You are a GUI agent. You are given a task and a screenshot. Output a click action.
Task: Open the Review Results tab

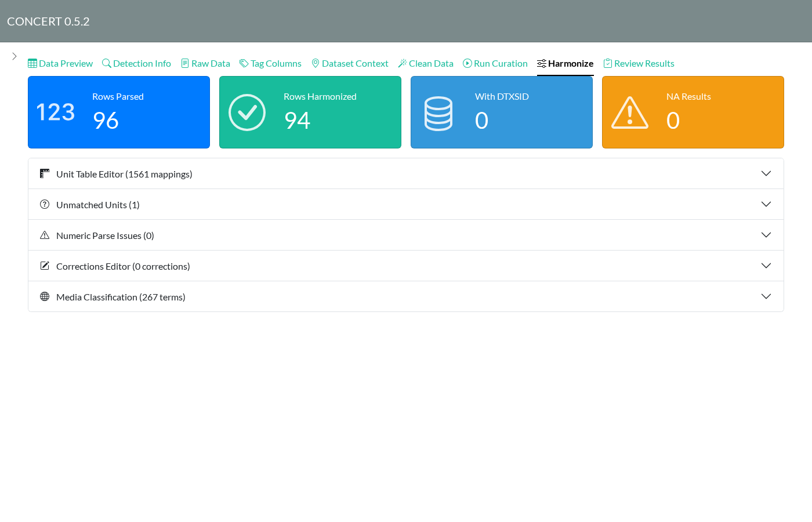click(x=639, y=63)
